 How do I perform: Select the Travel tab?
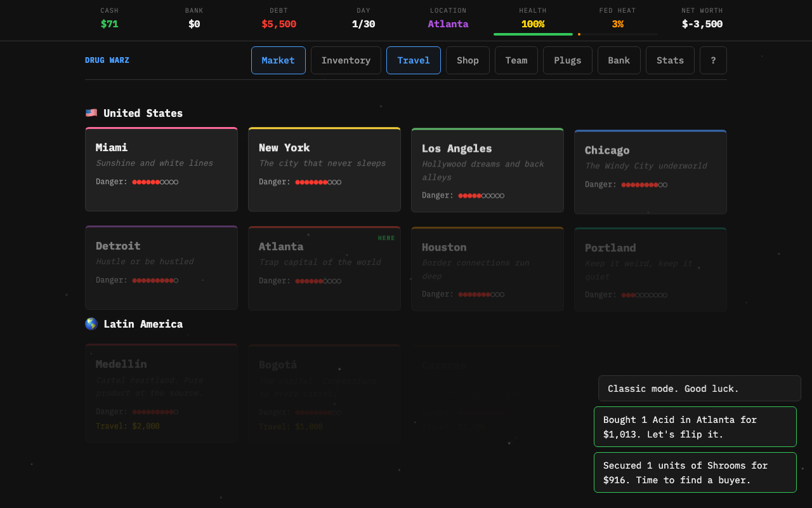[x=414, y=60]
